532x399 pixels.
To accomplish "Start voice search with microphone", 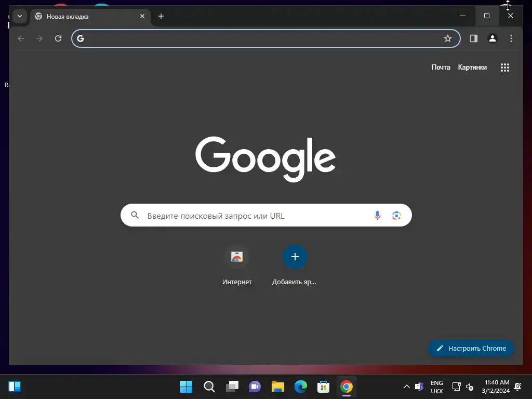I will (x=377, y=215).
